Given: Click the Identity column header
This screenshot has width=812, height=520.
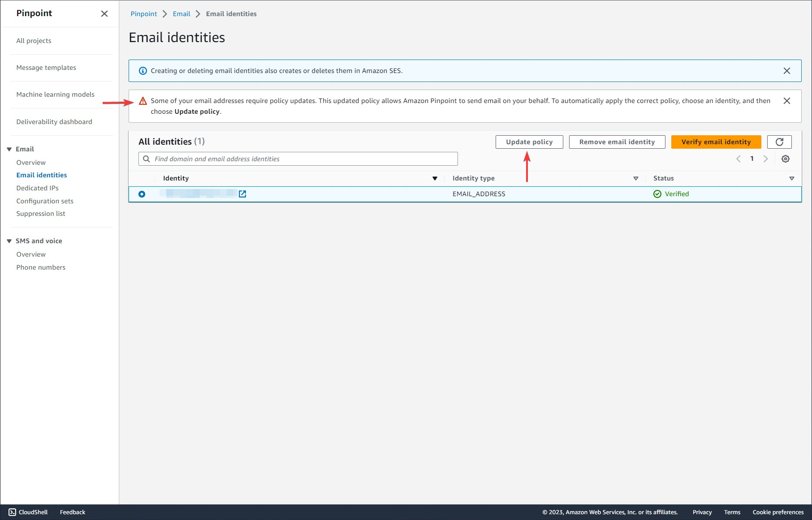Looking at the screenshot, I should point(176,178).
